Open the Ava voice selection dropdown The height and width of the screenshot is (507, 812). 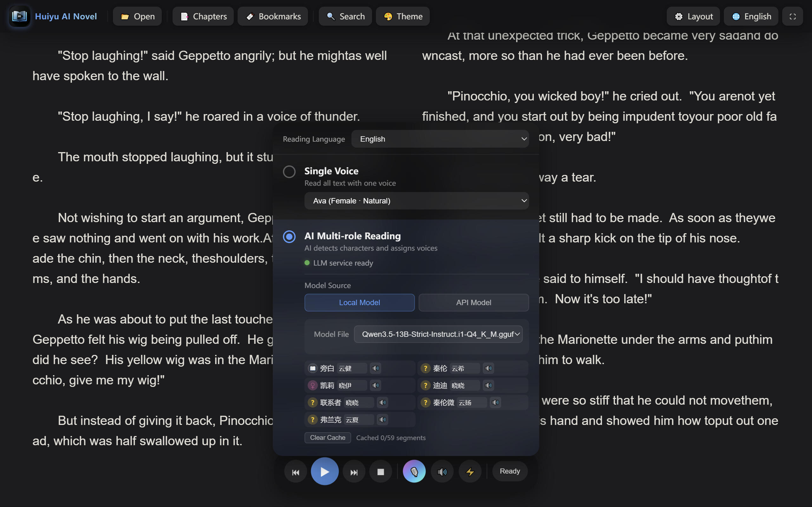click(x=416, y=201)
